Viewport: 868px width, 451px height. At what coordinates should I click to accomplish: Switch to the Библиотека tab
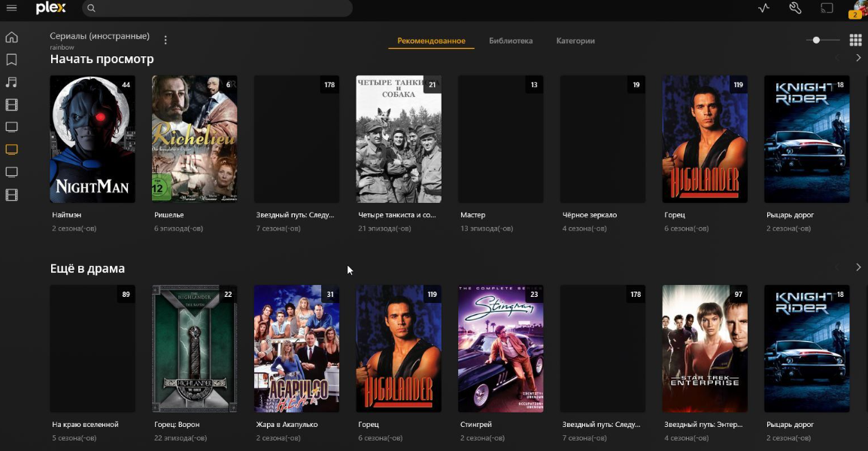(x=511, y=41)
